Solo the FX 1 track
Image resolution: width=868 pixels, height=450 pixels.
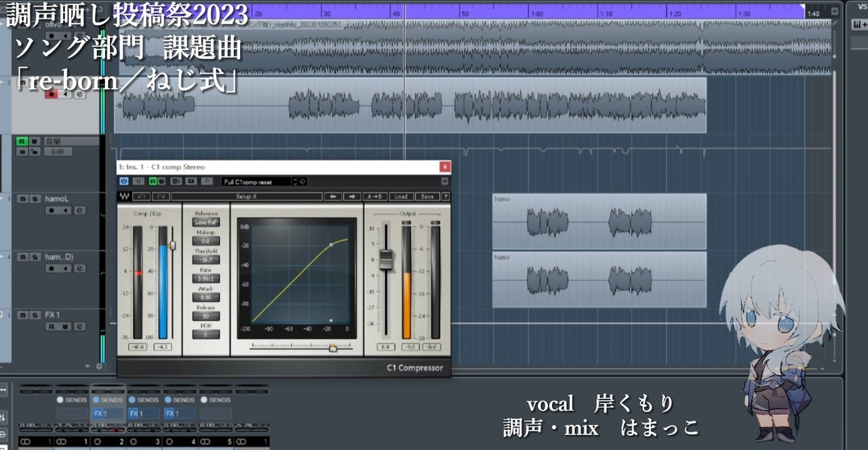pos(35,315)
